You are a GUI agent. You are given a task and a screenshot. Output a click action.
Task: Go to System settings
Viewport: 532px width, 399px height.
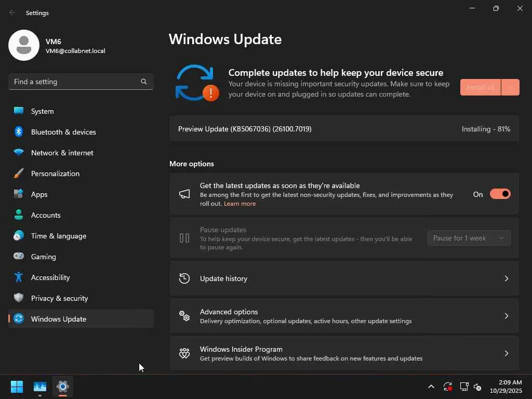81,111
